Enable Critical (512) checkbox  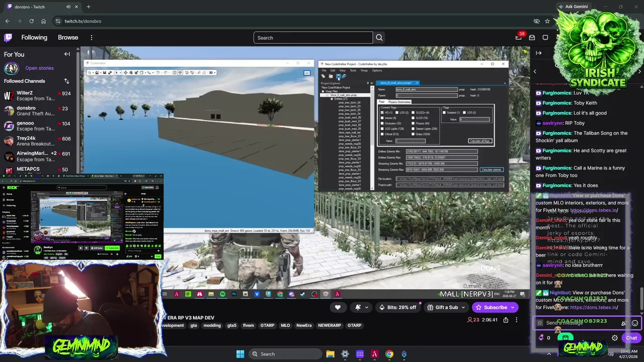(382, 134)
